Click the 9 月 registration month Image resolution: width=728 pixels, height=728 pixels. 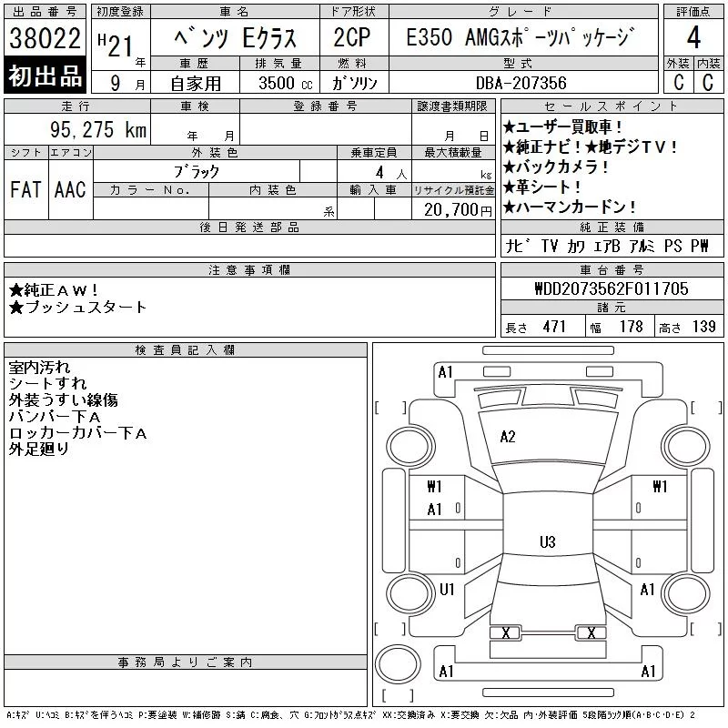(x=127, y=84)
